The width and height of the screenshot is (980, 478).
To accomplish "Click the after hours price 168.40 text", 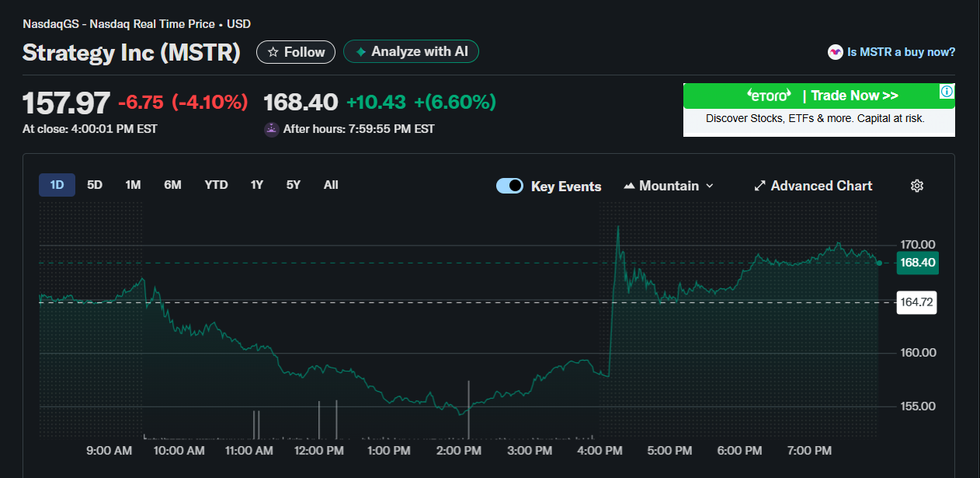I will 301,103.
